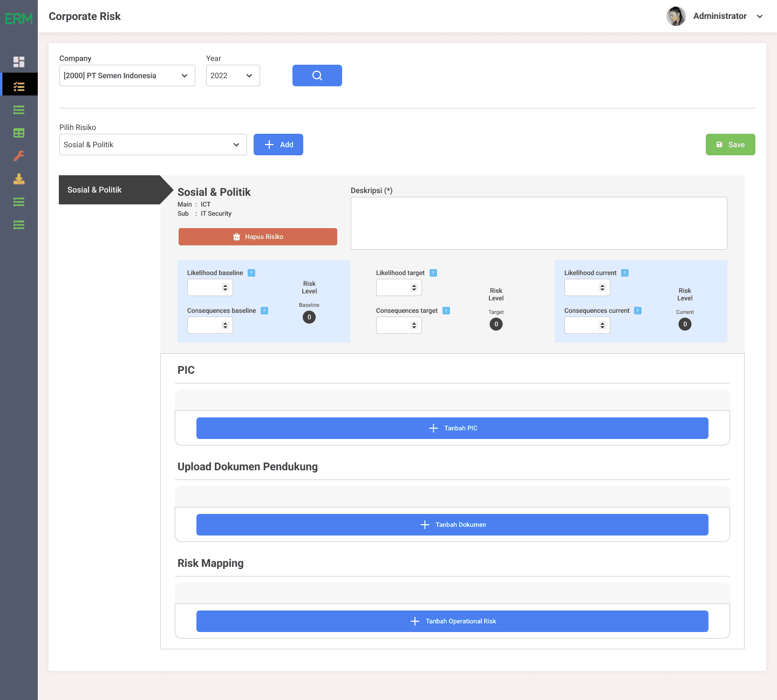Click the Administrator avatar picture

click(676, 16)
